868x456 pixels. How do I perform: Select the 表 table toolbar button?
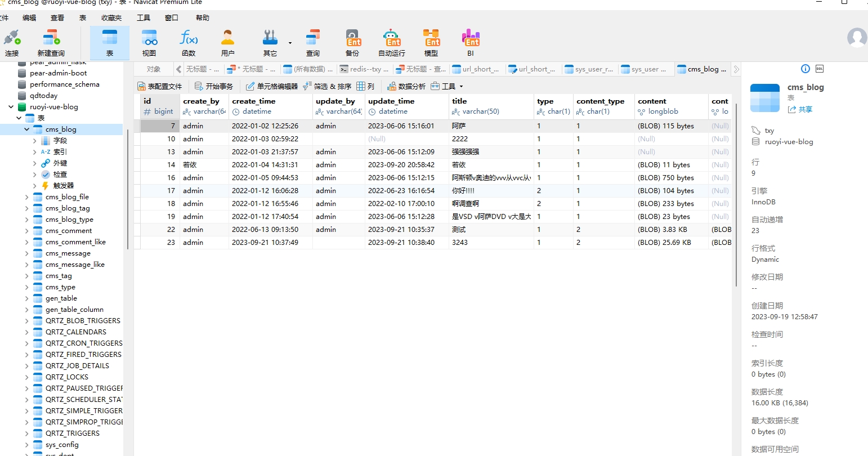[x=110, y=43]
